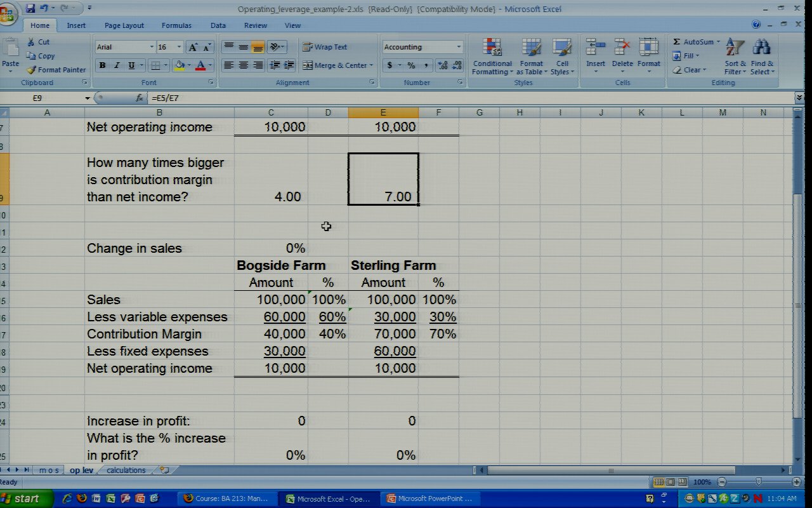Open the font name dropdown showing Arial
Screen dimensions: 812x508
coord(152,47)
